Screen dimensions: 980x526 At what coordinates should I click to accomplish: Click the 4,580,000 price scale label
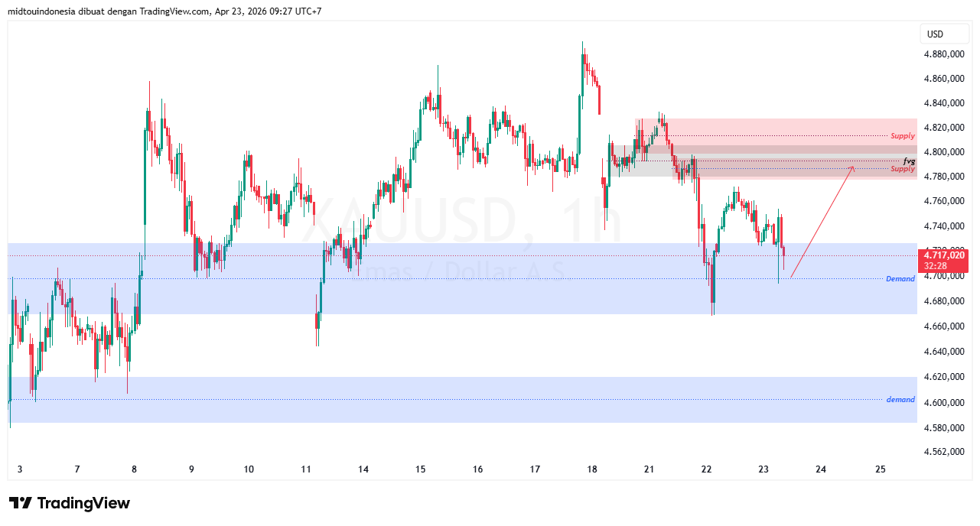943,428
